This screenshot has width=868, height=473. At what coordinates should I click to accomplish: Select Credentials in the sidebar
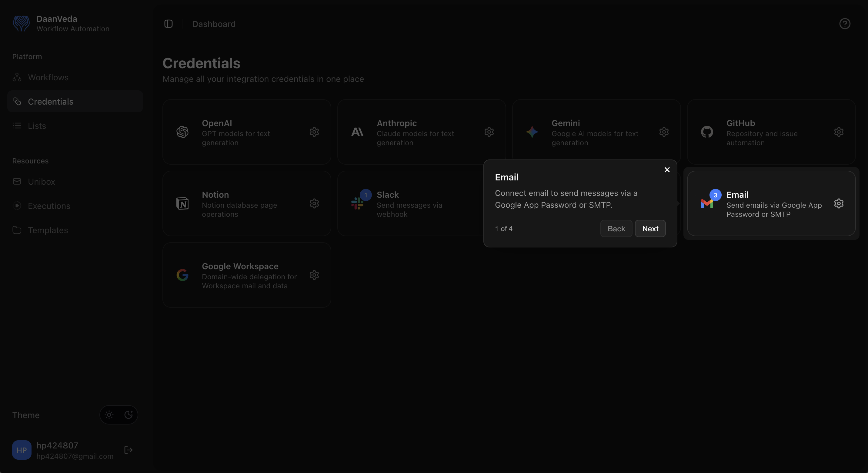click(75, 102)
